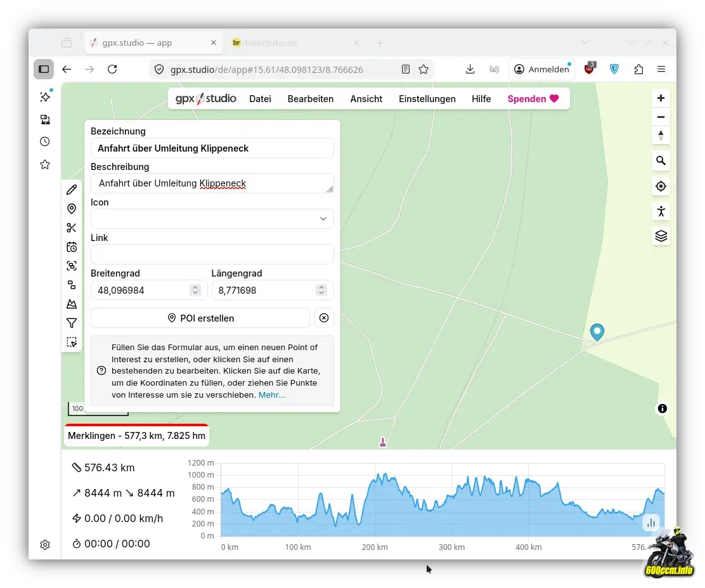Open the funnel filter tool
The height and width of the screenshot is (588, 705).
pyautogui.click(x=72, y=323)
